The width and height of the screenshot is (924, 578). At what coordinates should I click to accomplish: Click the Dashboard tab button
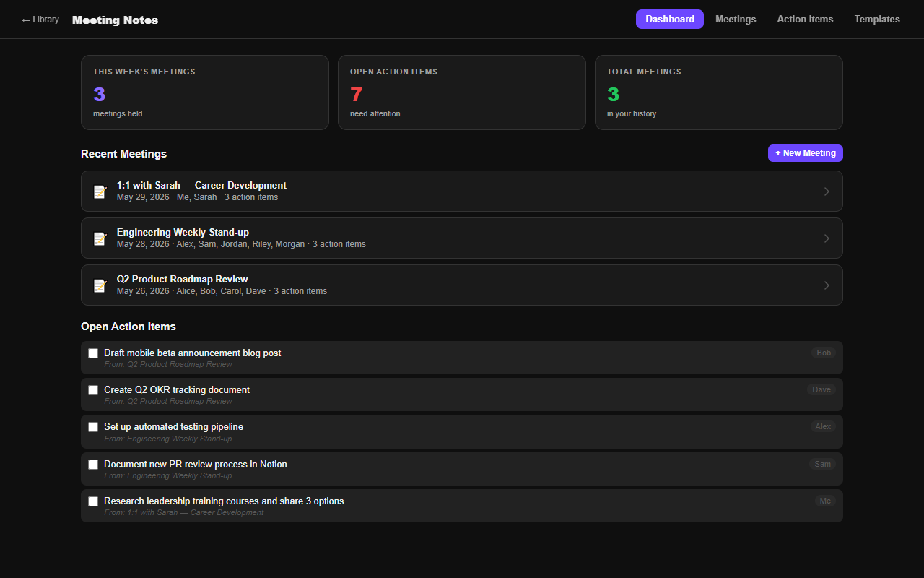click(670, 20)
